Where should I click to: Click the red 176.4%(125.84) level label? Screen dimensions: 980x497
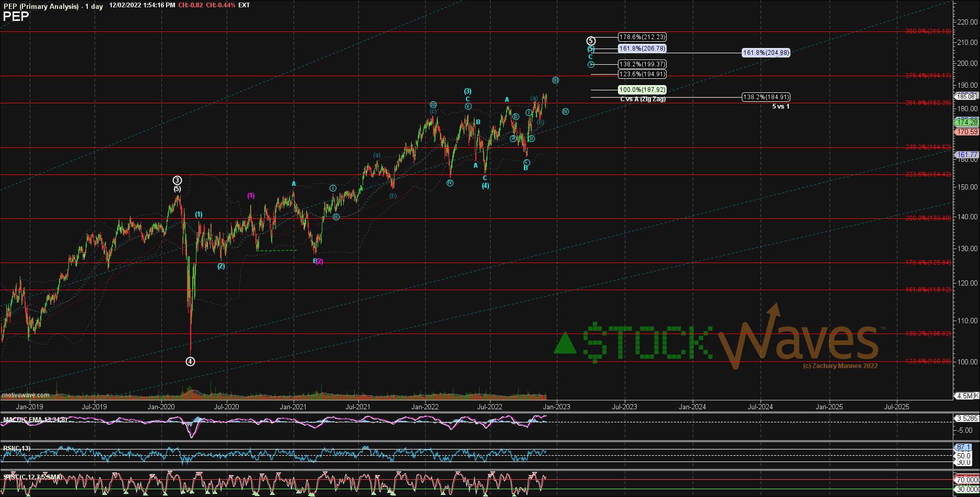coord(928,263)
